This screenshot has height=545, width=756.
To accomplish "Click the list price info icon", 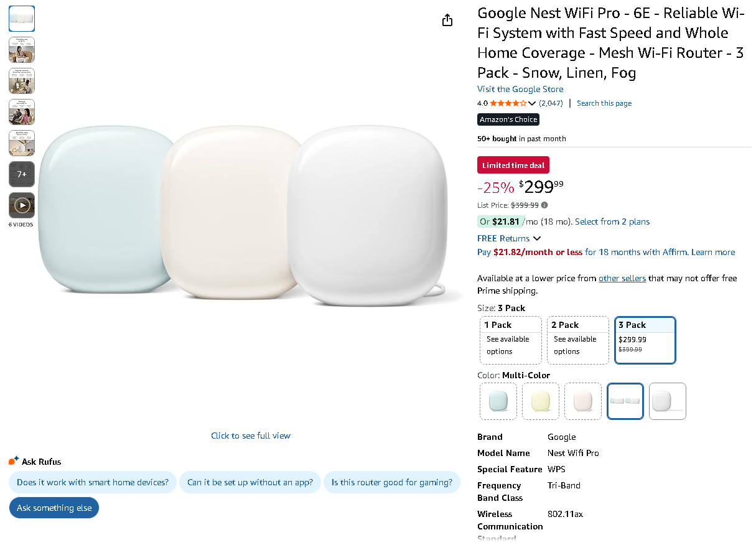I will 544,205.
